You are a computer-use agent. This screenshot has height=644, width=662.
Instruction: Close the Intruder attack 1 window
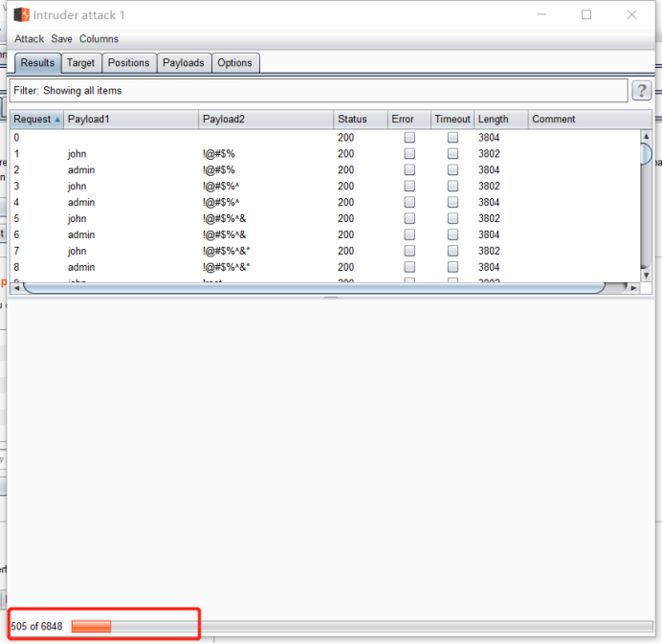coord(631,14)
